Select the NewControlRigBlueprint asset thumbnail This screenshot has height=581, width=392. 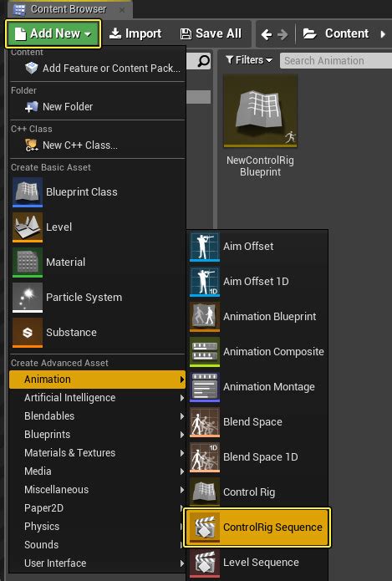point(260,110)
